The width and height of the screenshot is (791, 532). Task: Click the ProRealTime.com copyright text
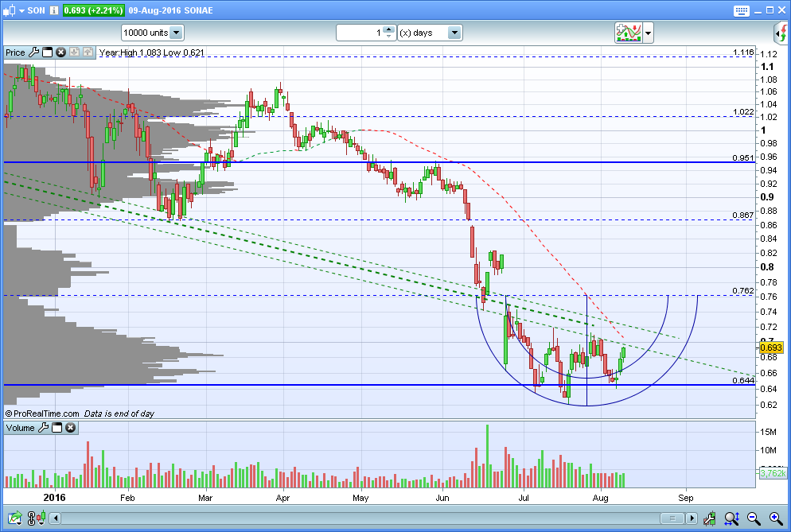click(42, 414)
